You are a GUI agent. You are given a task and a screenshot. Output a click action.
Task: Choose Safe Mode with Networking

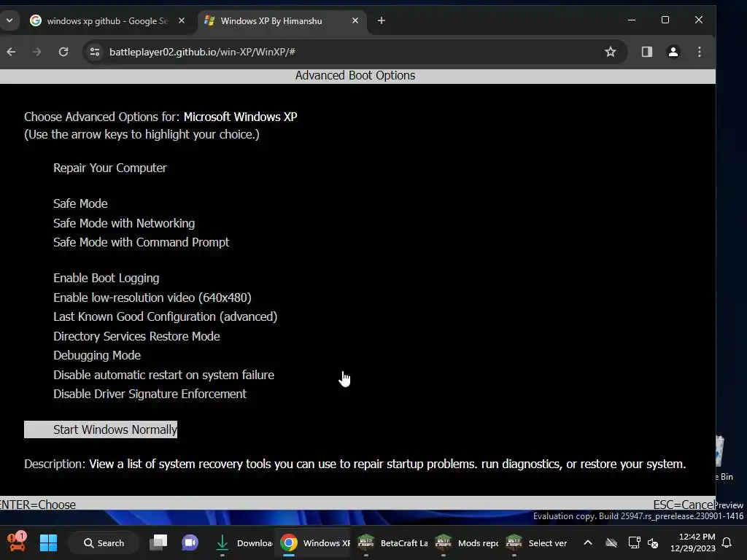(x=124, y=223)
